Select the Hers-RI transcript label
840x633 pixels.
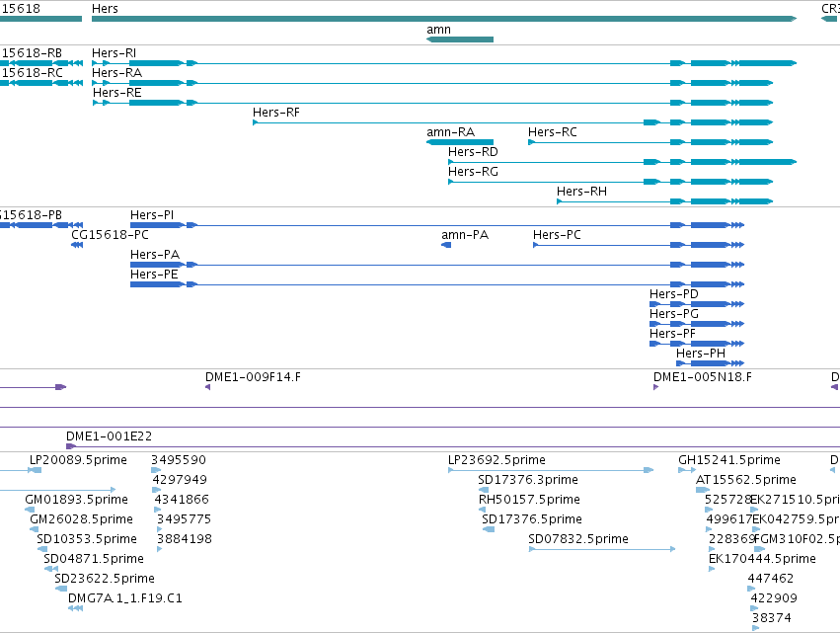coord(115,53)
